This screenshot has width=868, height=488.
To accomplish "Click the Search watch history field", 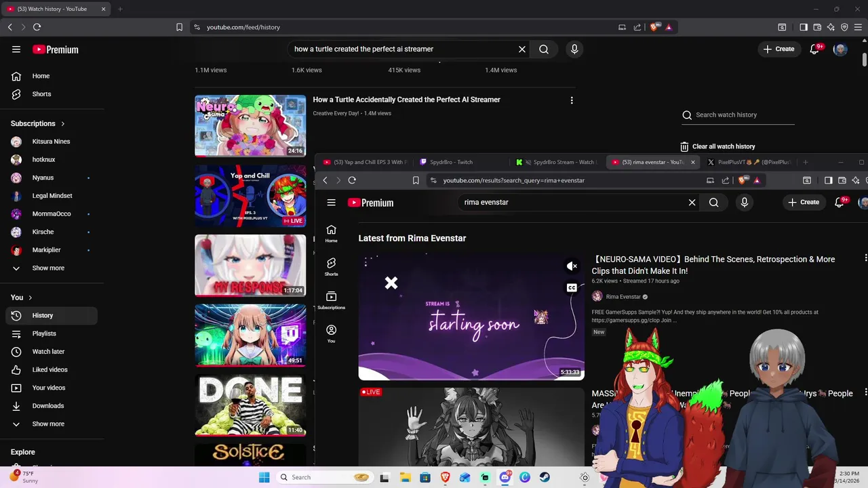I will [738, 115].
